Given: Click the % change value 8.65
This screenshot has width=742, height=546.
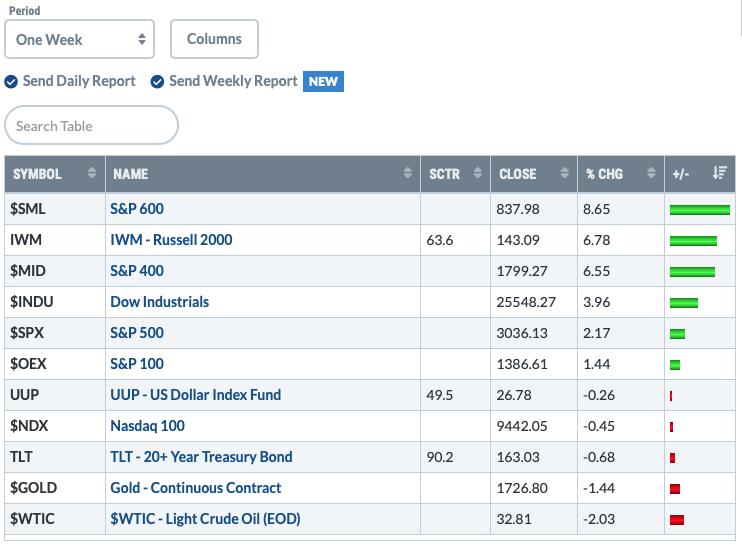Looking at the screenshot, I should pos(596,209).
